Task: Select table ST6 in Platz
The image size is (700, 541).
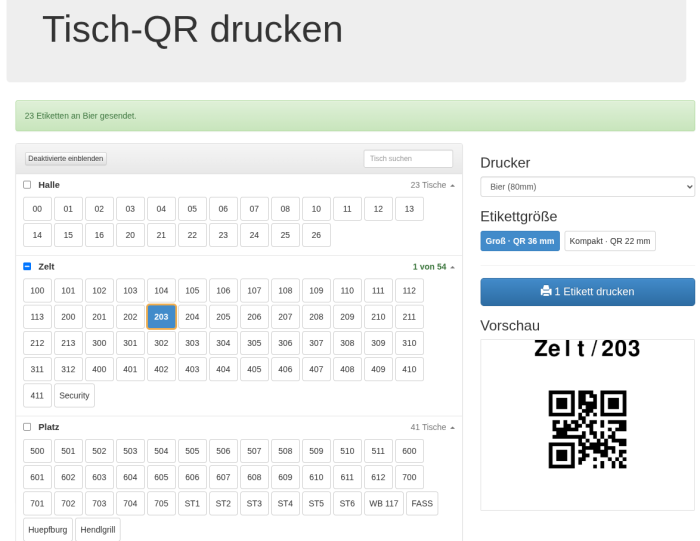Action: [x=347, y=504]
